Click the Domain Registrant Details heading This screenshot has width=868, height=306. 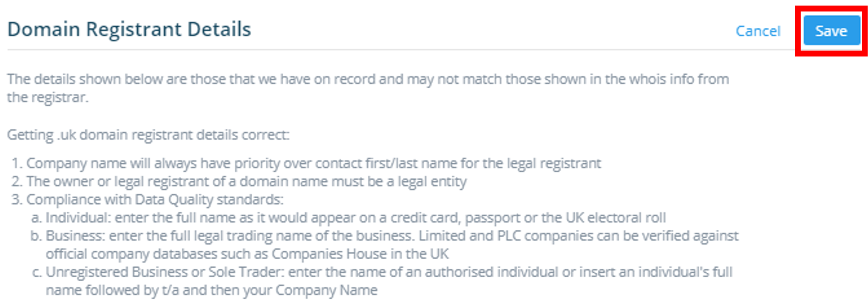(130, 29)
